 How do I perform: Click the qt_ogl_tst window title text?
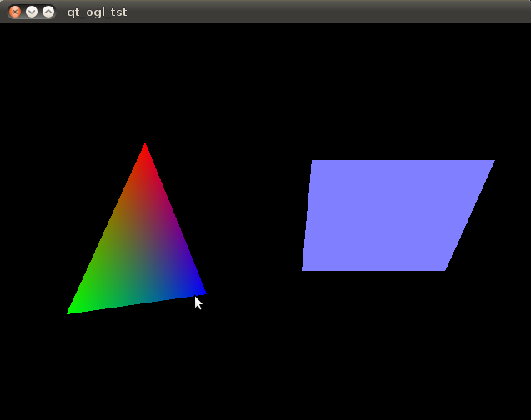(x=97, y=12)
